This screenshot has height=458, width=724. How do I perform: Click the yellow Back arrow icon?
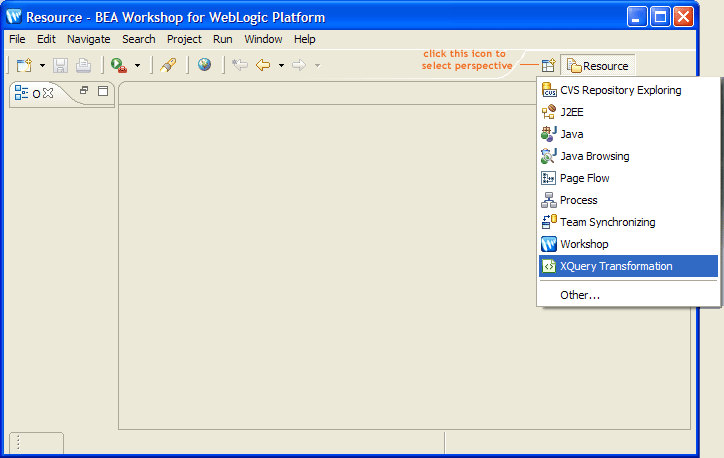tap(263, 65)
